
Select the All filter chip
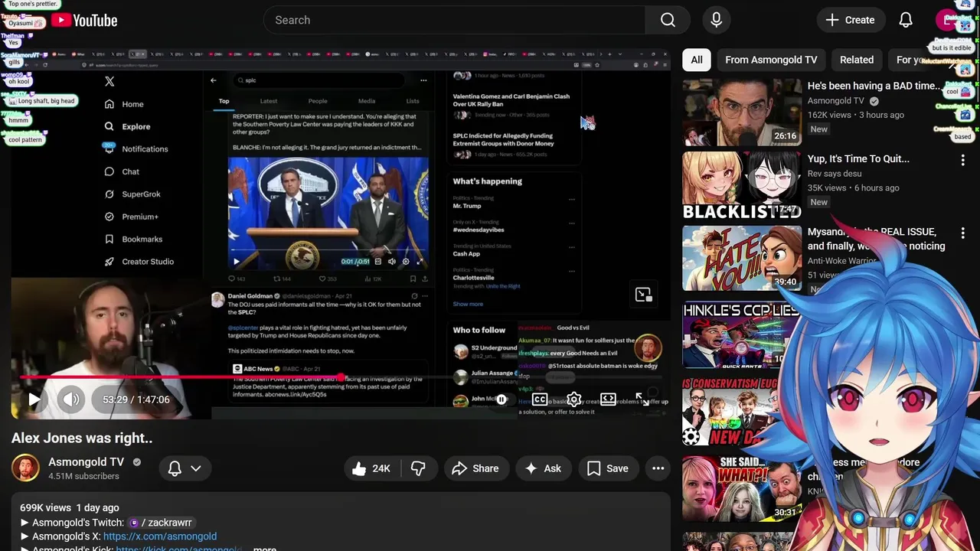[697, 60]
